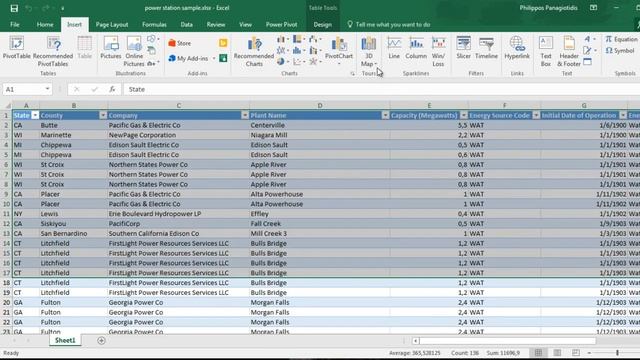Image resolution: width=640 pixels, height=360 pixels.
Task: Add a new sheet with plus icon
Action: coord(101,340)
